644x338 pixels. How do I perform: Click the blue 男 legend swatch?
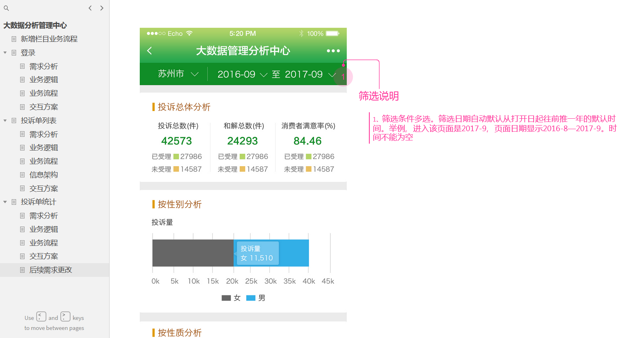coord(251,298)
